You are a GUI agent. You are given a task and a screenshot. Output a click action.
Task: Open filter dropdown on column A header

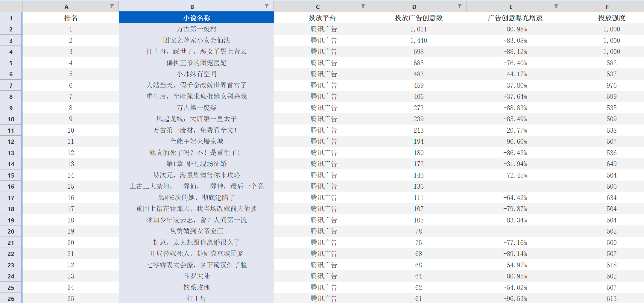pos(112,6)
